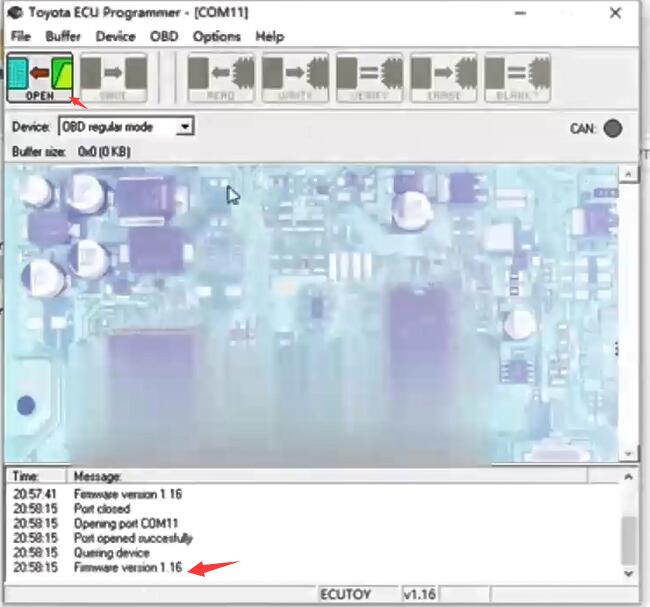Image resolution: width=650 pixels, height=607 pixels.
Task: Click the Buffer size value 0x0 (0 KB)
Action: pos(104,151)
